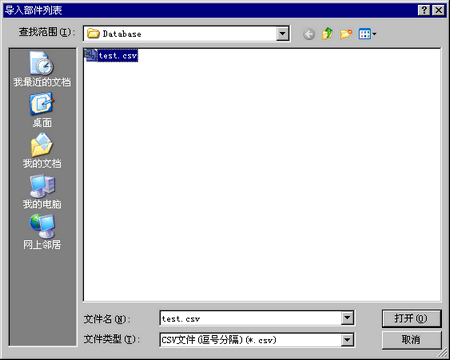Go back with the Back arrow icon
Image resolution: width=450 pixels, height=360 pixels.
[x=309, y=34]
